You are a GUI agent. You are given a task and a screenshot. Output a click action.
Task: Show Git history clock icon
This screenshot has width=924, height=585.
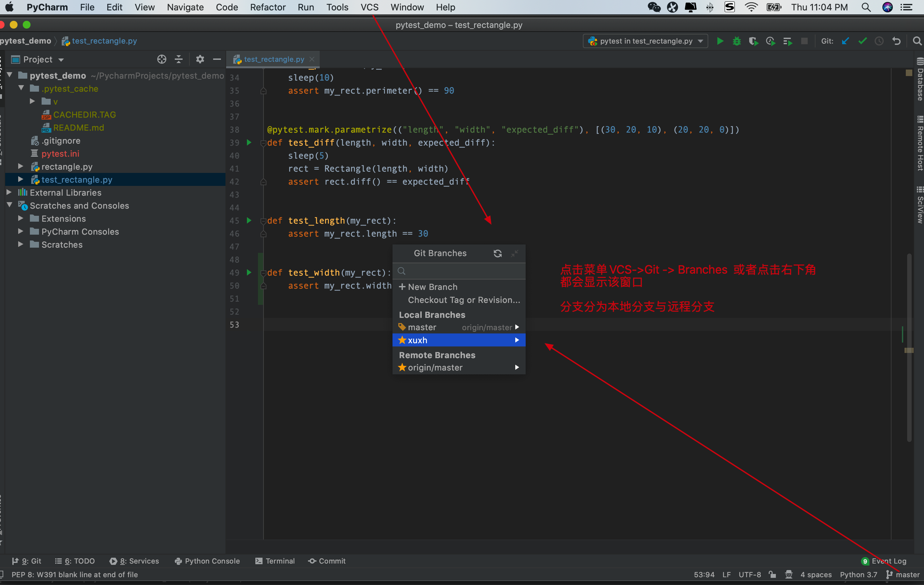click(879, 41)
